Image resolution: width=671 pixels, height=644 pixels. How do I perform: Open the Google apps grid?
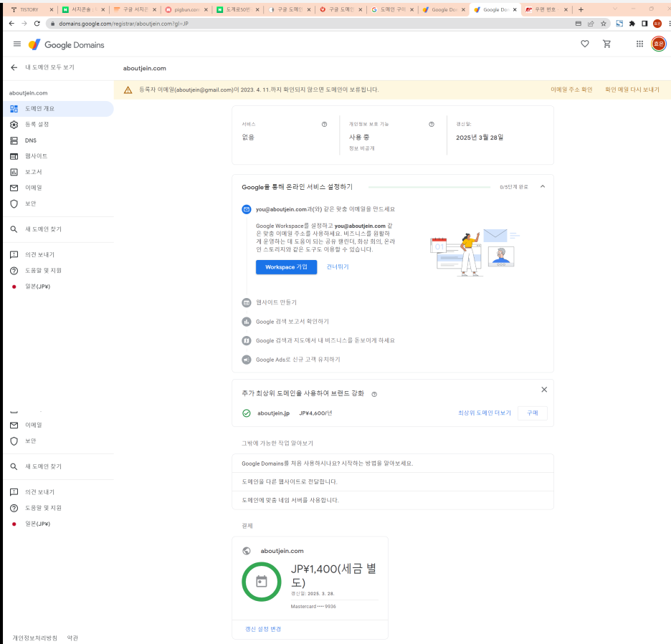639,44
